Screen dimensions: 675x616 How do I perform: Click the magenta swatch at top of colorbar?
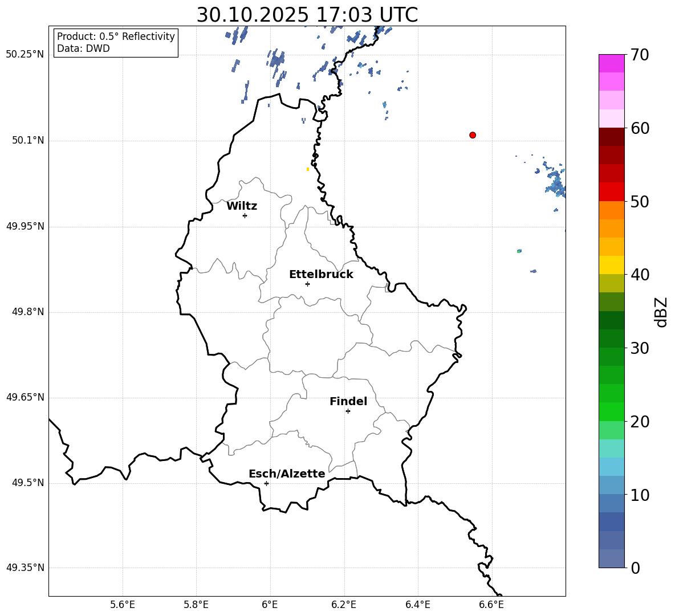point(612,63)
